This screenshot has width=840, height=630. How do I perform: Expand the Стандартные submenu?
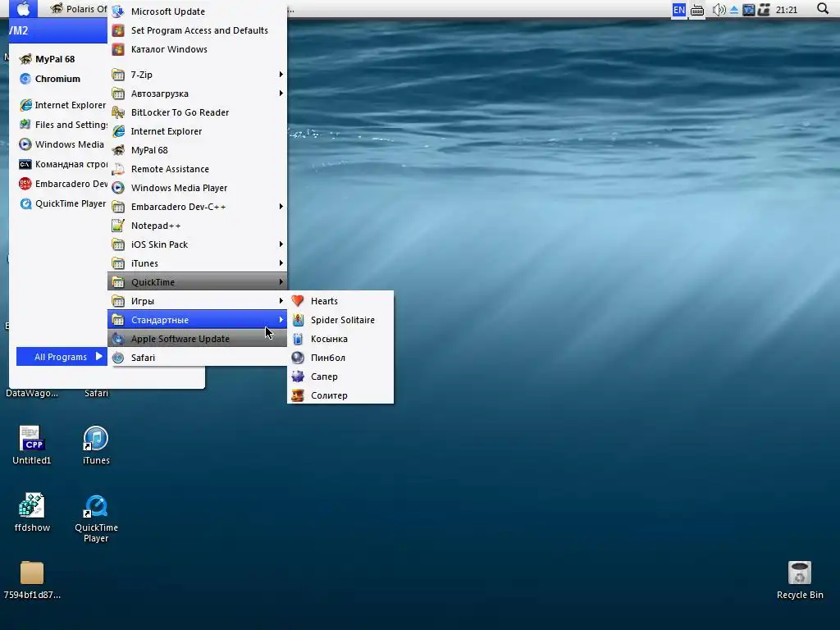tap(197, 320)
